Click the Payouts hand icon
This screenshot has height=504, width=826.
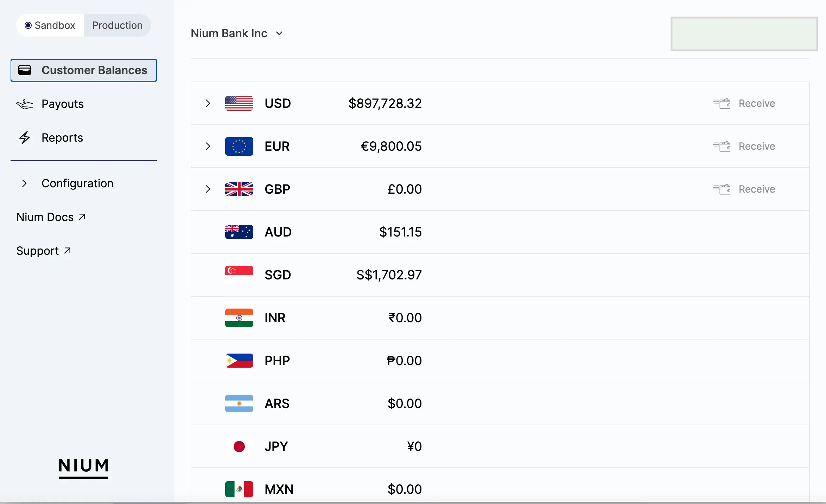25,104
